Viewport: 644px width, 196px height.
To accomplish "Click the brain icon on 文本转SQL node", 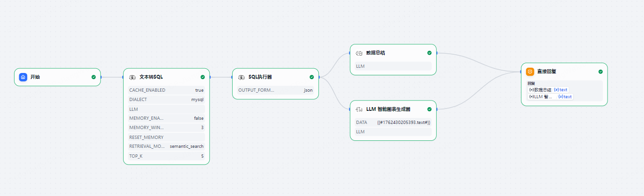I will (x=132, y=77).
